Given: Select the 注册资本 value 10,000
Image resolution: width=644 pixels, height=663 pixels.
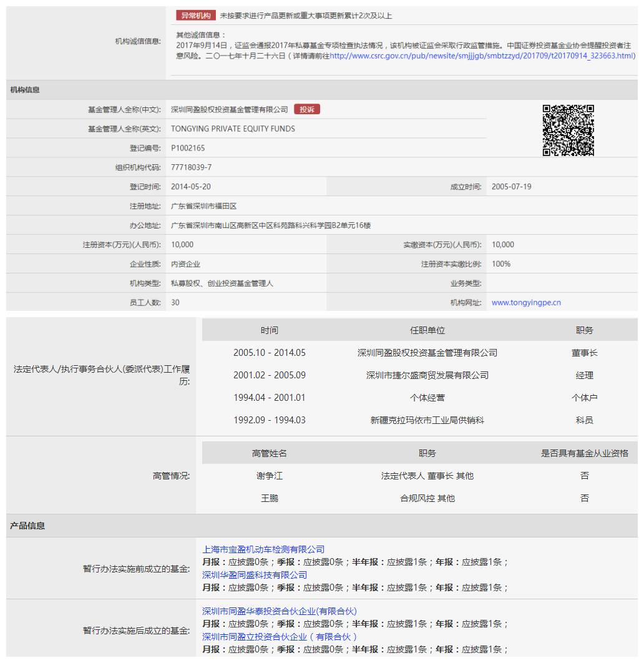Looking at the screenshot, I should coord(182,244).
